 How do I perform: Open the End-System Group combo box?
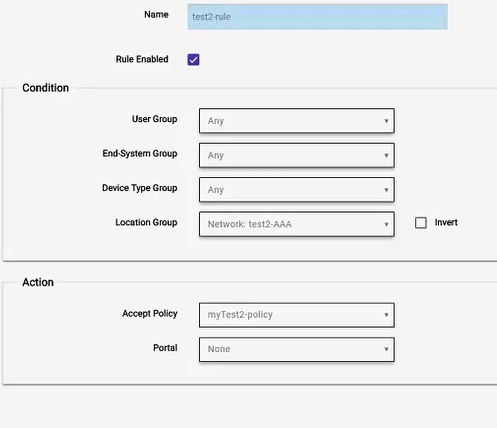coord(297,155)
